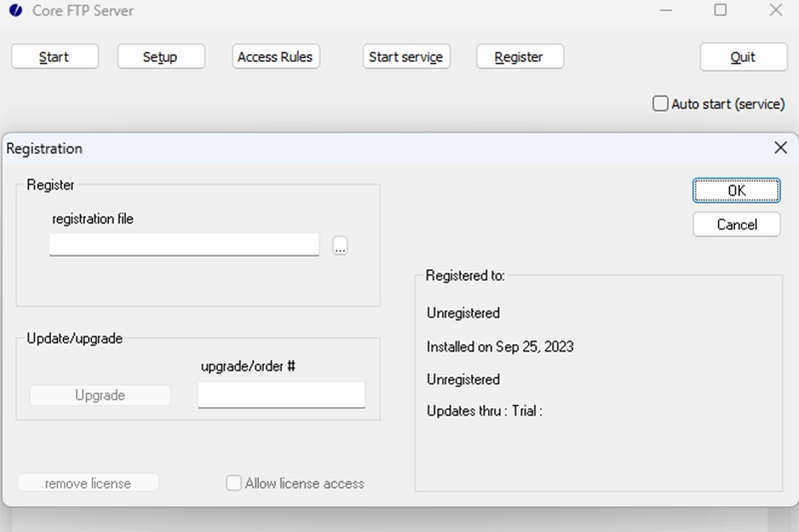
Task: Click the Register button in the toolbar
Action: 519,57
